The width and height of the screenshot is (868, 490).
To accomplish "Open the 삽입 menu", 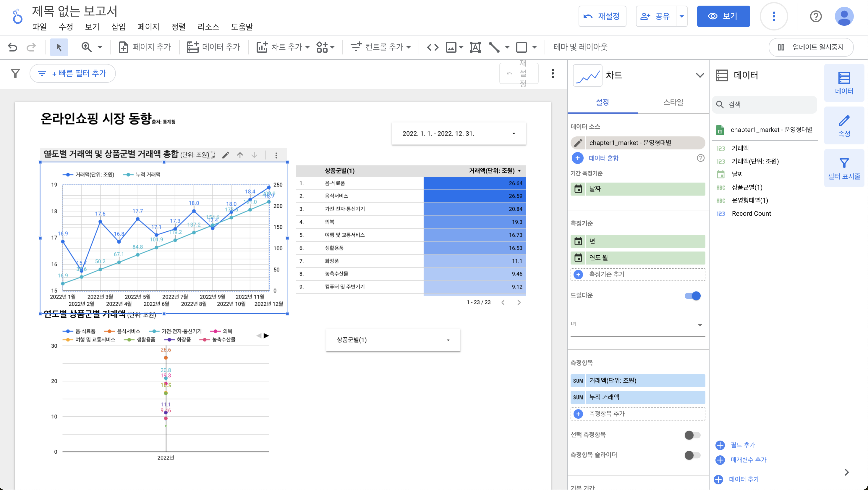I will pos(118,27).
